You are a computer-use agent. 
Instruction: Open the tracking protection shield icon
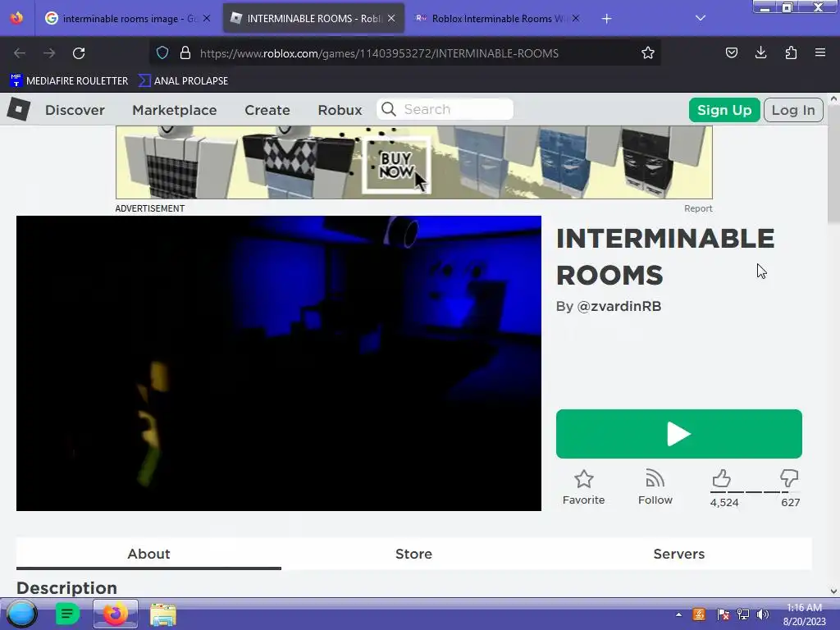(162, 52)
